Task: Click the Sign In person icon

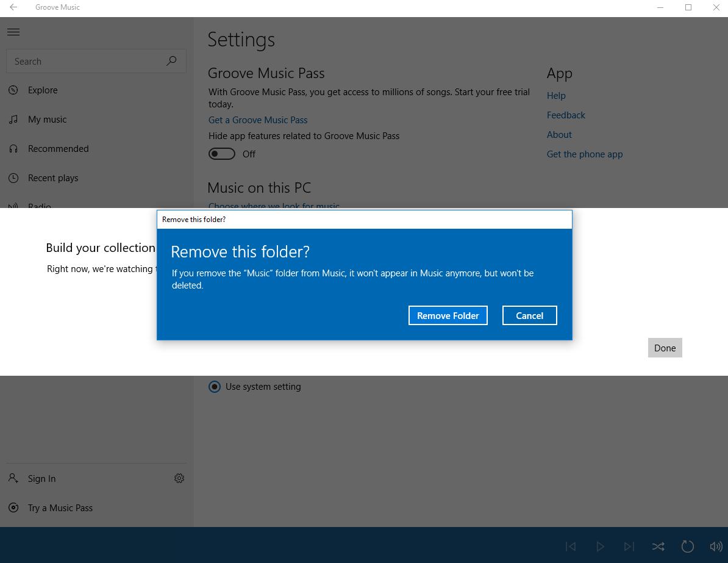Action: [13, 478]
